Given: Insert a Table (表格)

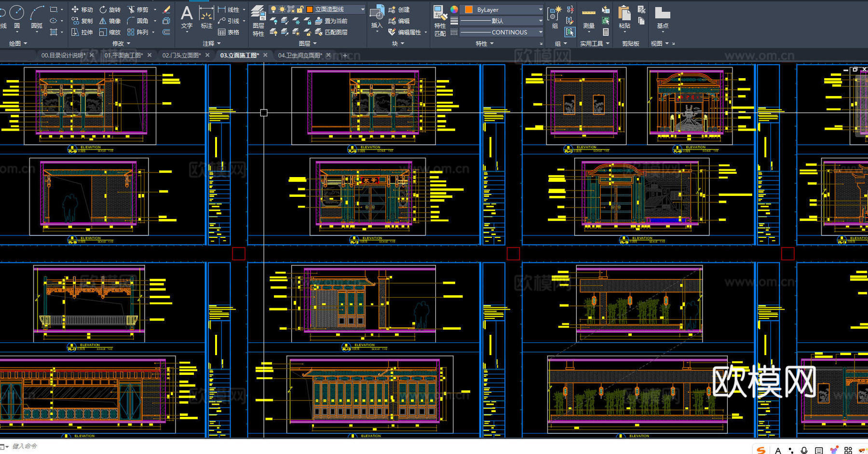Looking at the screenshot, I should coord(229,32).
